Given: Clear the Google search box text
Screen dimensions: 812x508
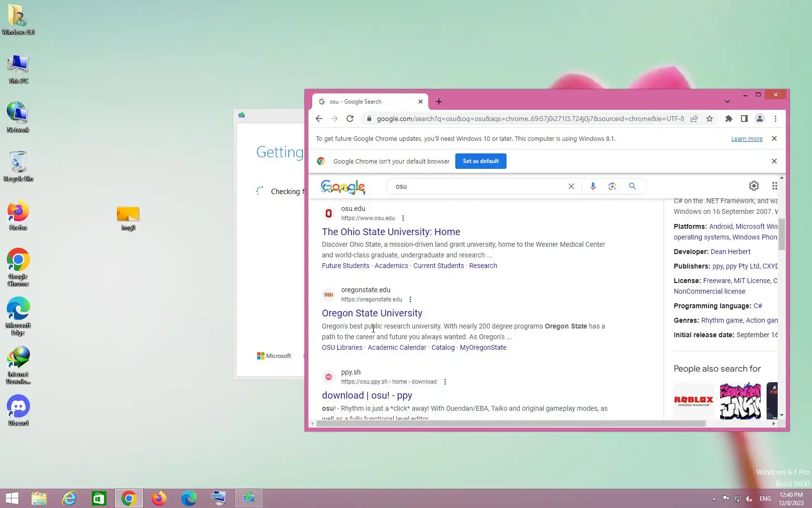Looking at the screenshot, I should click(571, 186).
